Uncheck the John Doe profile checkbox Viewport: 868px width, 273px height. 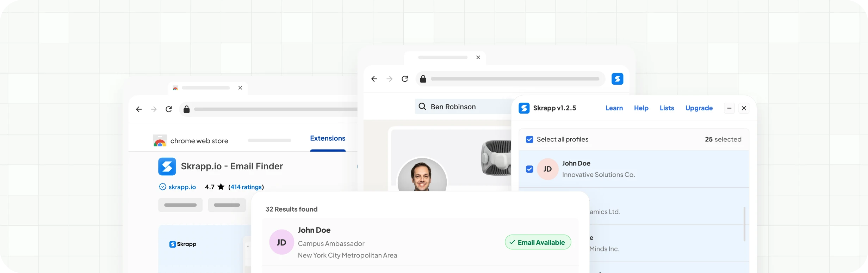(529, 169)
